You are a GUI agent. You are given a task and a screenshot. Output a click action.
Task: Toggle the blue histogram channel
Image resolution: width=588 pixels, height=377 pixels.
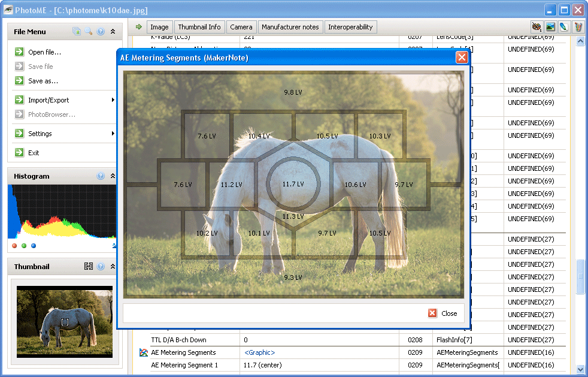point(34,246)
